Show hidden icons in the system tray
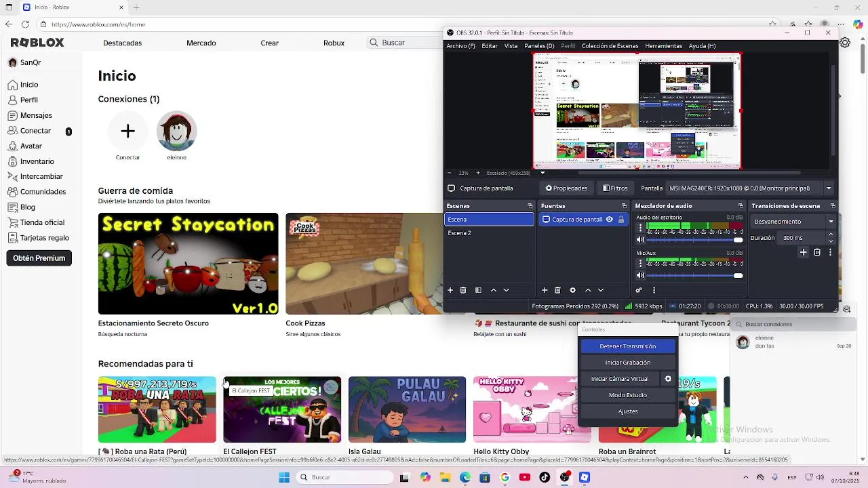868x488 pixels. [x=745, y=477]
